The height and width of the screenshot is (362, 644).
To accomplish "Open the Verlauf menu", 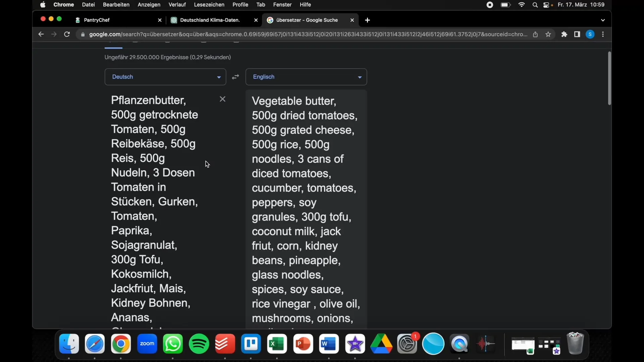I will pos(177,5).
